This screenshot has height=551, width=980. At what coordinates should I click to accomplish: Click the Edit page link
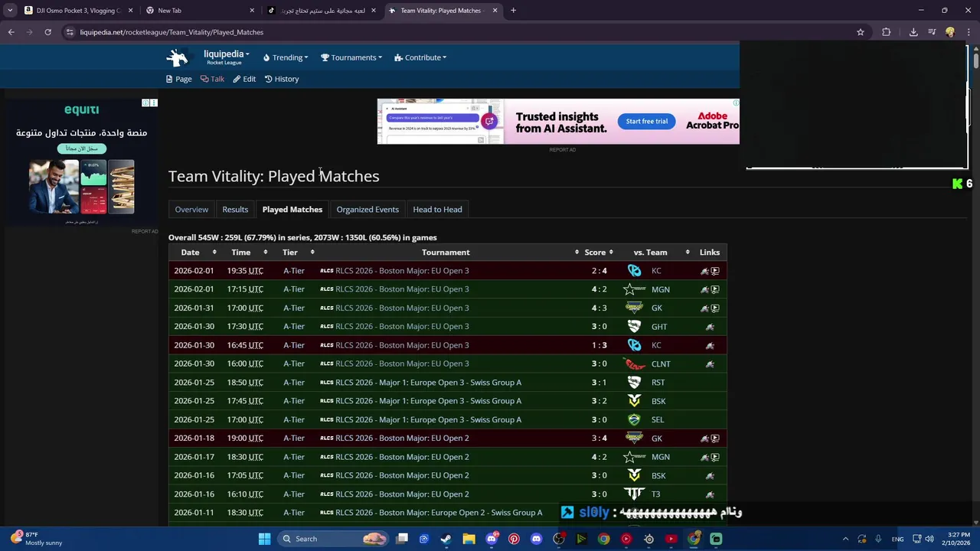(244, 79)
